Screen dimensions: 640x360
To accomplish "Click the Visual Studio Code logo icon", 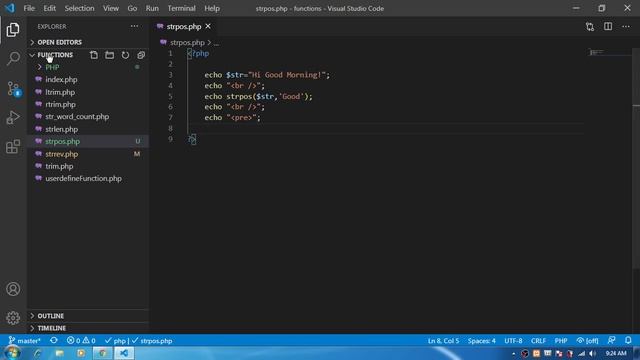I will pos(10,8).
